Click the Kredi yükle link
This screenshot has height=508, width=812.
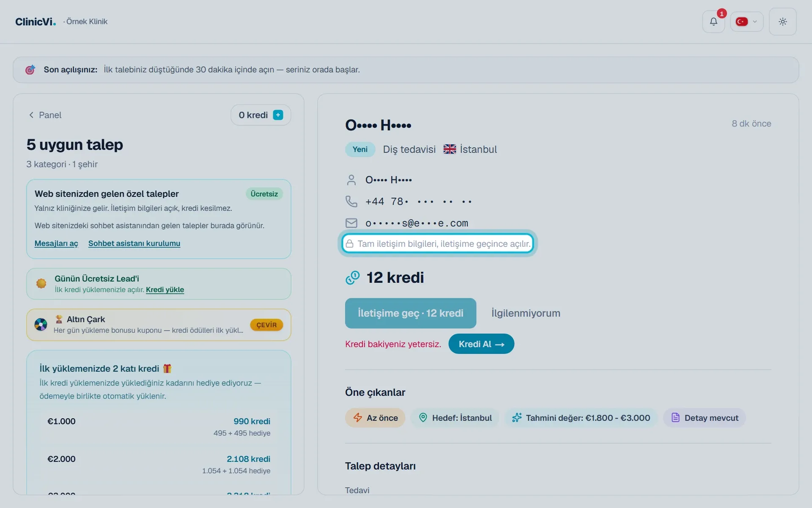pos(165,290)
